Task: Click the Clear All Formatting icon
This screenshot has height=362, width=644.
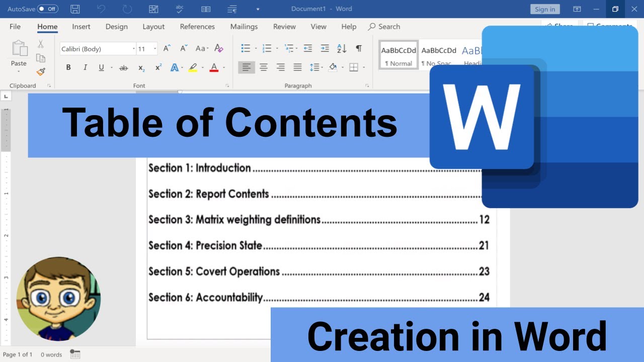Action: 218,48
